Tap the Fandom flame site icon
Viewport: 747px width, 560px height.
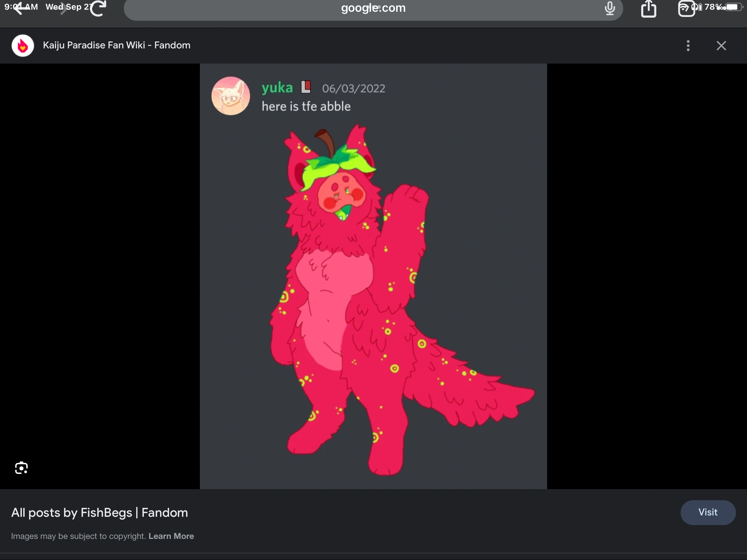point(22,45)
